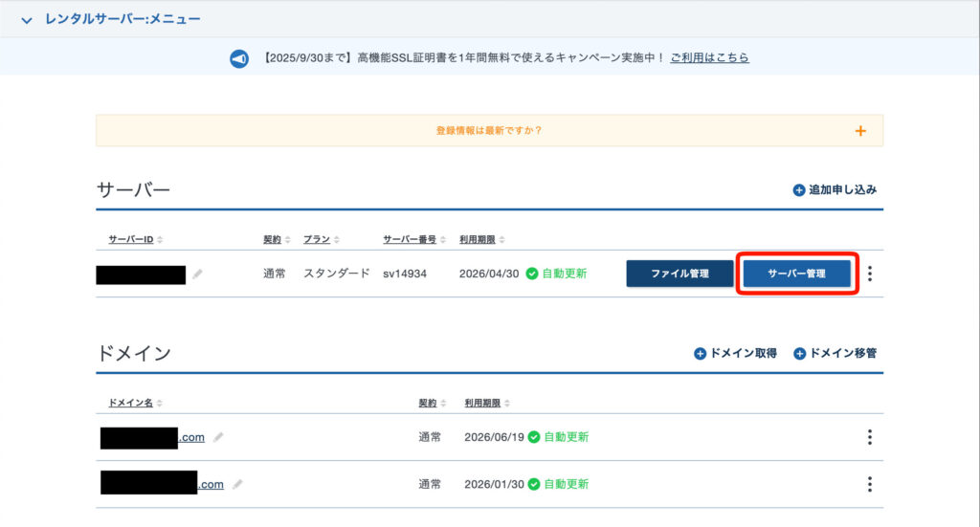Click the plus icon beside ドメイン移管
The width and height of the screenshot is (980, 527).
pyautogui.click(x=799, y=354)
